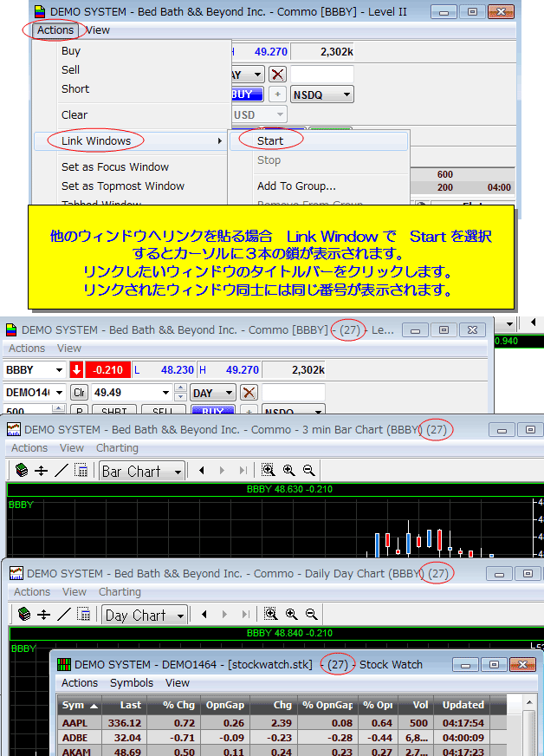Viewport: 544px width, 756px height.
Task: Click Stock Watch scrollbar up arrow
Action: click(528, 702)
